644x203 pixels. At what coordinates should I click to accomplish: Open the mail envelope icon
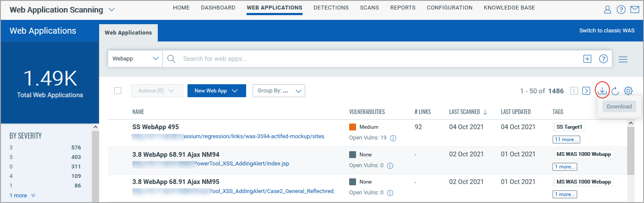pyautogui.click(x=635, y=10)
